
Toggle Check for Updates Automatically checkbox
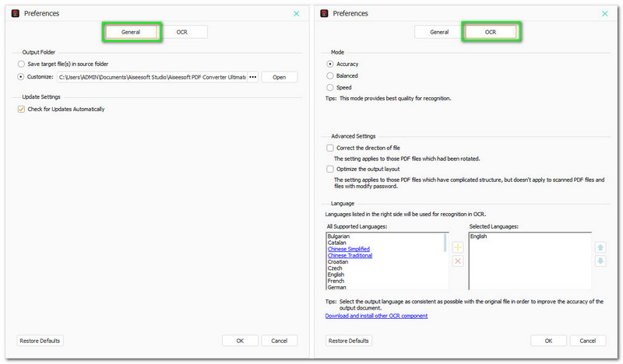point(21,109)
